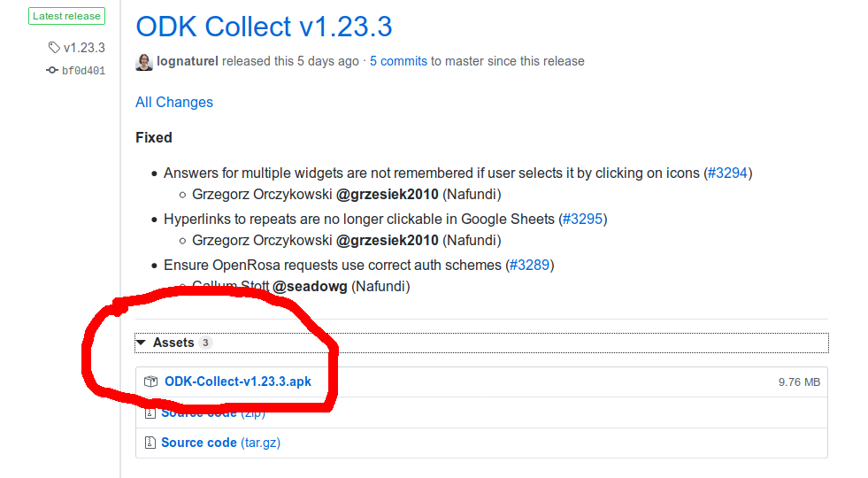Image resolution: width=868 pixels, height=478 pixels.
Task: Open the All Changes link
Action: pos(174,102)
